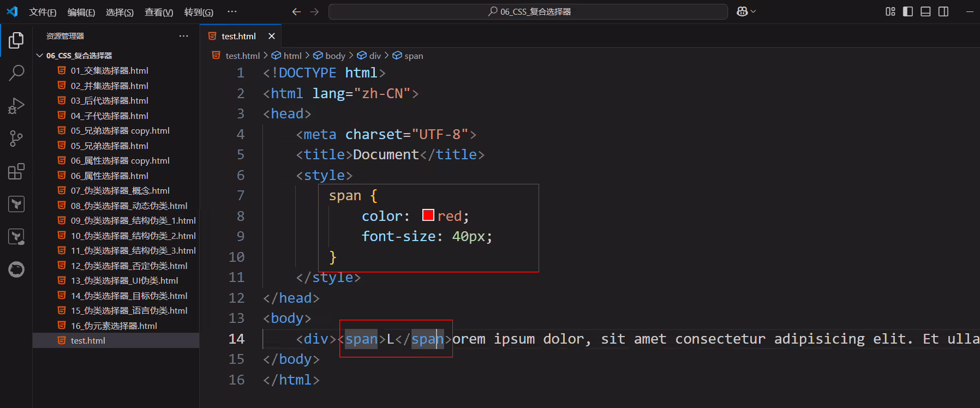The image size is (980, 408).
Task: Click the Customize Layout icon
Action: (x=890, y=11)
